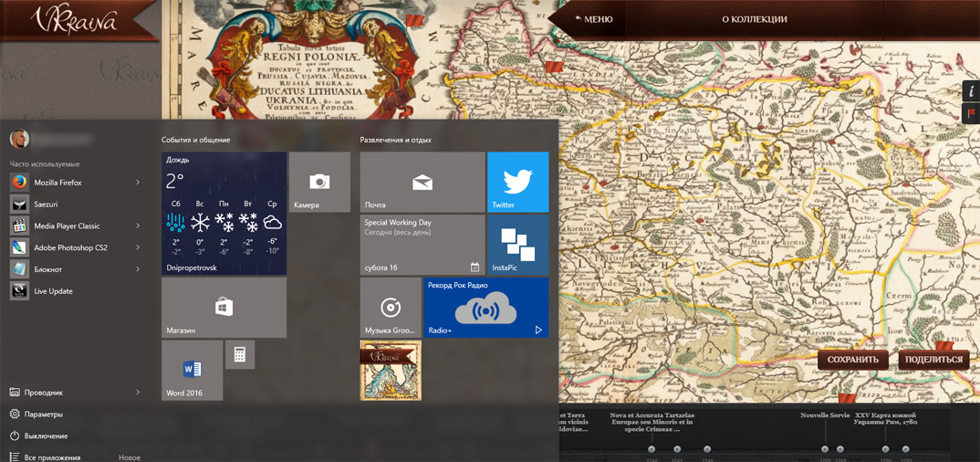This screenshot has width=980, height=462.
Task: Open the О КОЛЛЕКЦИИ section
Action: tap(755, 19)
